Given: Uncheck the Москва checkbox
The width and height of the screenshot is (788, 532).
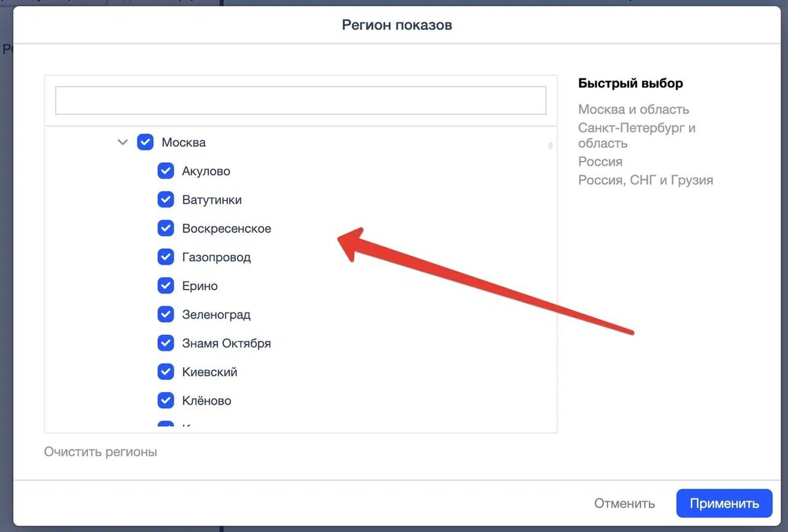Looking at the screenshot, I should pyautogui.click(x=145, y=142).
